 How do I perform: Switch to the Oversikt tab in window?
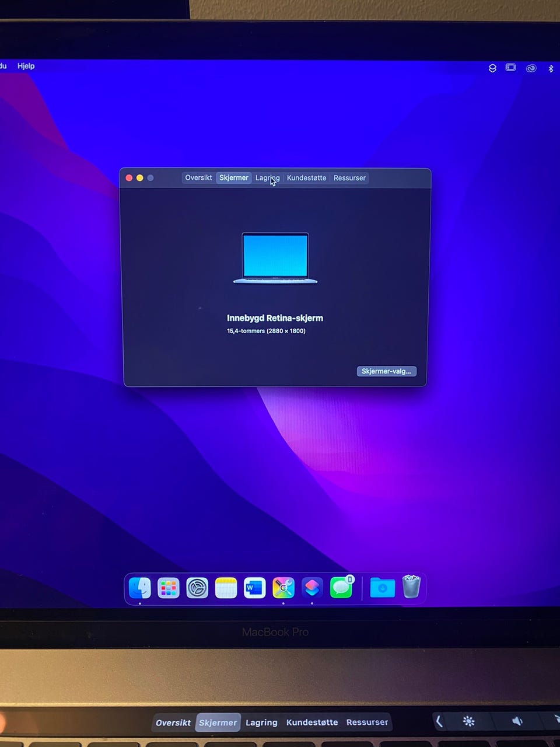tap(198, 178)
